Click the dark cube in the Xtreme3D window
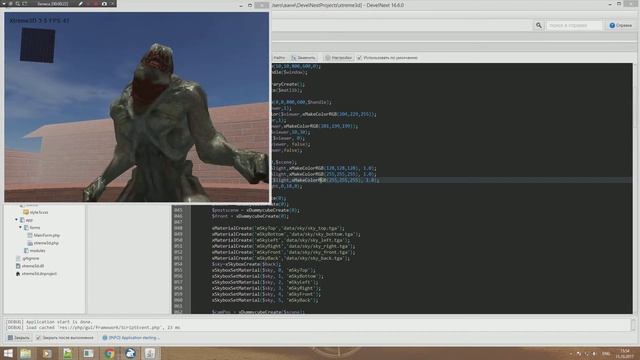The width and height of the screenshot is (640, 360). (38, 45)
